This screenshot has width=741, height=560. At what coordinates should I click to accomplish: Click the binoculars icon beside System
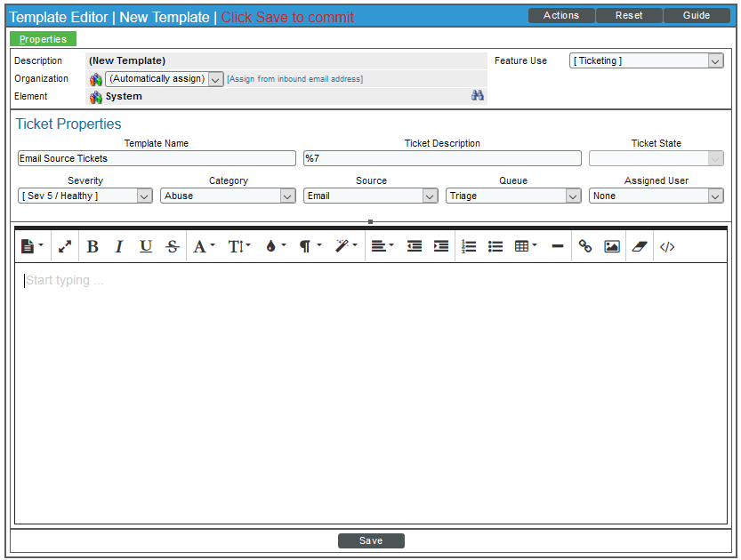(x=478, y=96)
